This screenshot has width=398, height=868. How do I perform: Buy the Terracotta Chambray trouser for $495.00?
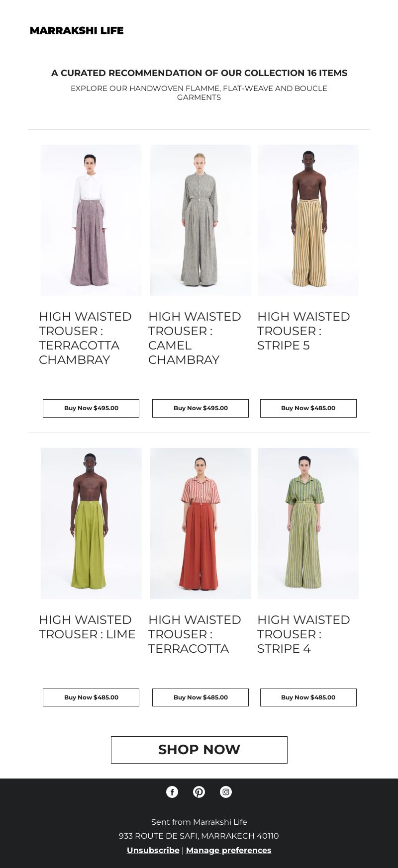(91, 408)
